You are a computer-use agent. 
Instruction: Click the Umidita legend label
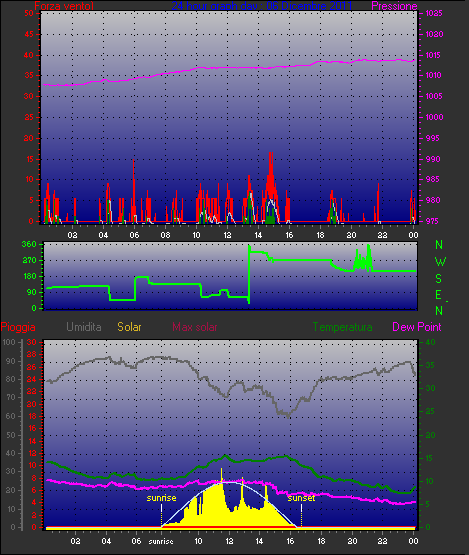tap(84, 327)
